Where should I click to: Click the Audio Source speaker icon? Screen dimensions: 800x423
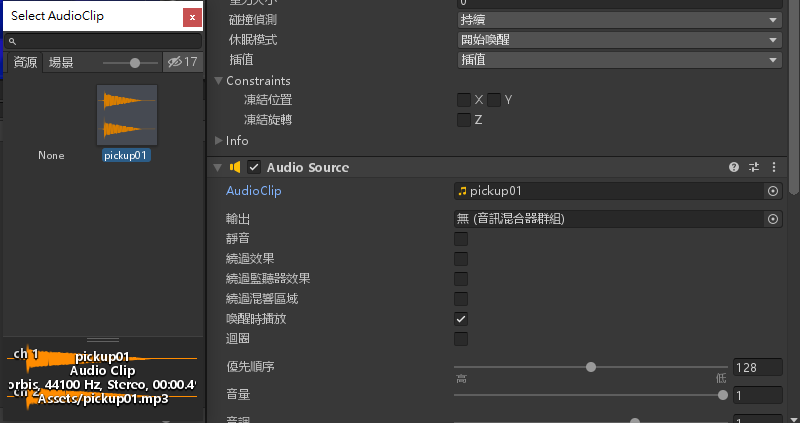236,167
